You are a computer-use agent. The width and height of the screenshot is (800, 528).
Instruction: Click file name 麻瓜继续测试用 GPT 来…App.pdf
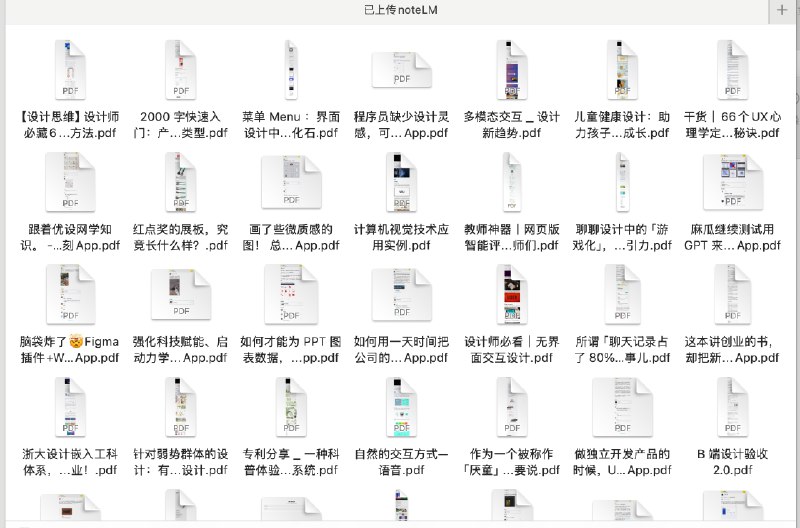click(x=733, y=237)
